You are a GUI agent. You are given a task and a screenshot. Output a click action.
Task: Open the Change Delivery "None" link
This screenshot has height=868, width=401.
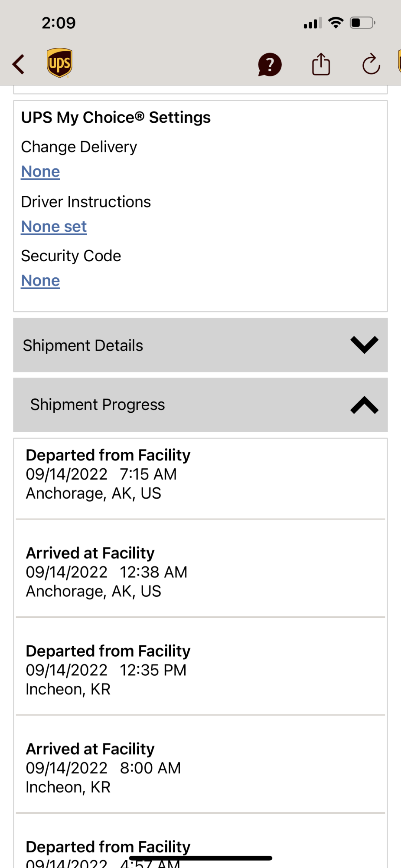[40, 172]
